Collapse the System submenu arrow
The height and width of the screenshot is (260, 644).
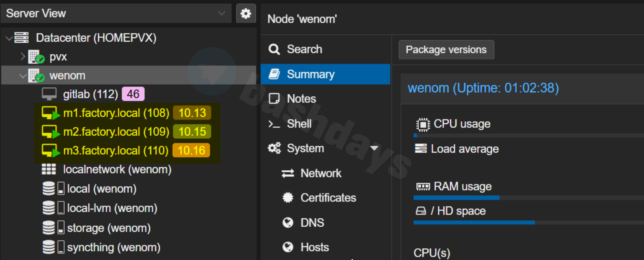click(x=374, y=148)
